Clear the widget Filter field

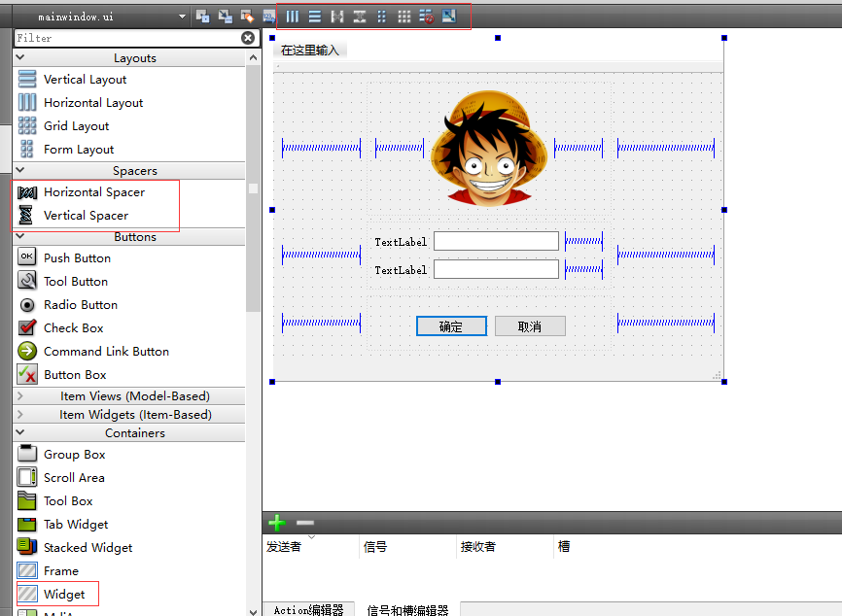click(248, 38)
